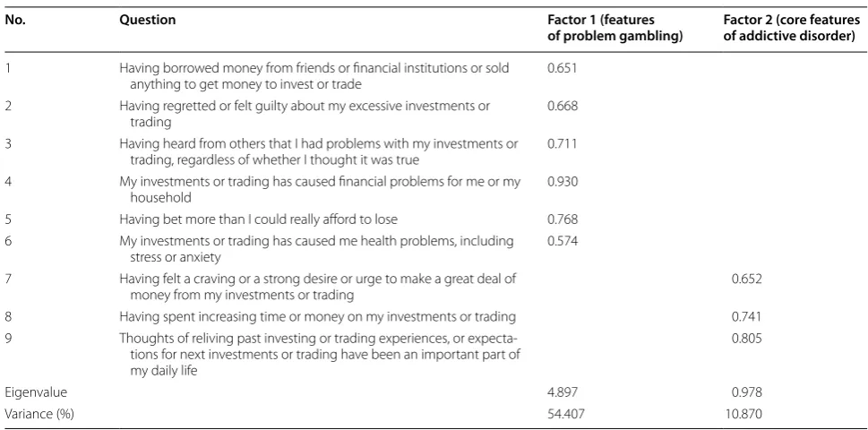Click variance value 10.870
Screen dimensions: 868x430
745,414
